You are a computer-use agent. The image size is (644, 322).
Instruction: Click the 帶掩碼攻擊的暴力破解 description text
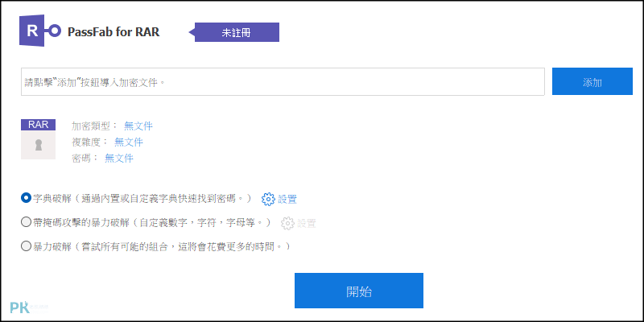tap(154, 223)
